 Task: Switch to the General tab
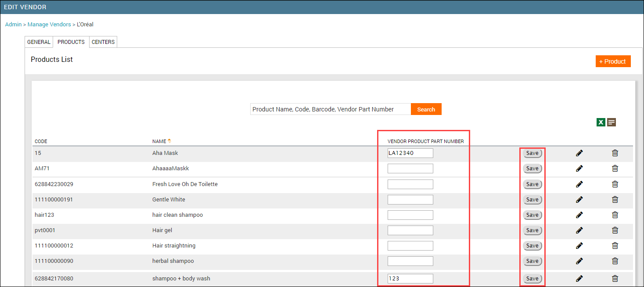(39, 42)
